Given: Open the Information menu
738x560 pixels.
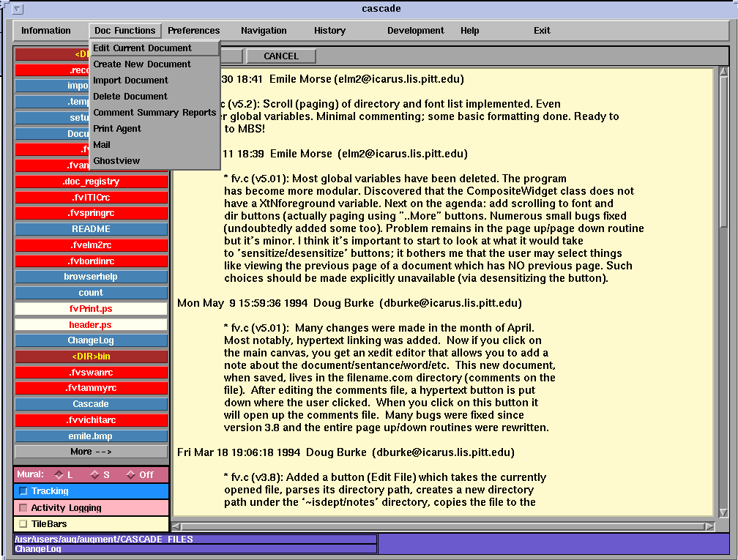Looking at the screenshot, I should coord(45,31).
